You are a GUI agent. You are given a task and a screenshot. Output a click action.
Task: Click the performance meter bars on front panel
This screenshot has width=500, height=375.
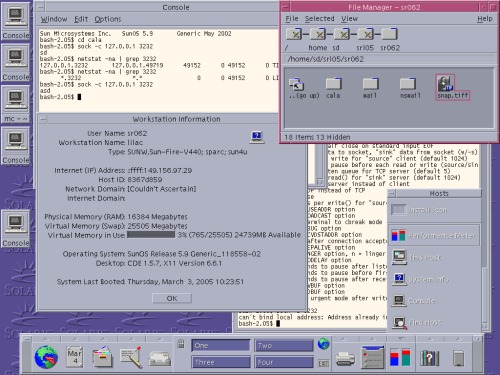[x=400, y=357]
